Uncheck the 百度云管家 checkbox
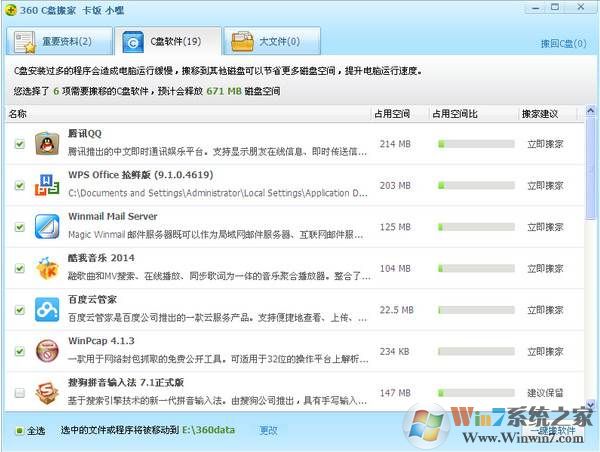 click(20, 310)
